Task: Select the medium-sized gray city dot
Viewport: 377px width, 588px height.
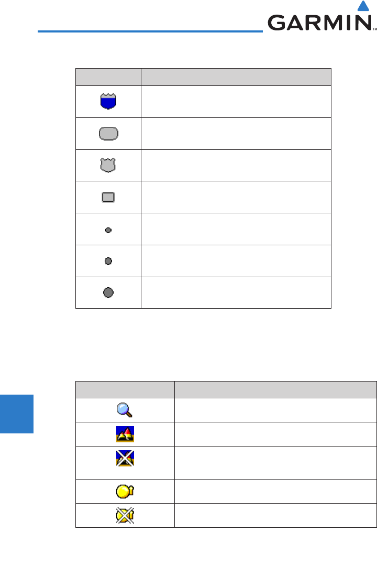Action: click(x=108, y=261)
